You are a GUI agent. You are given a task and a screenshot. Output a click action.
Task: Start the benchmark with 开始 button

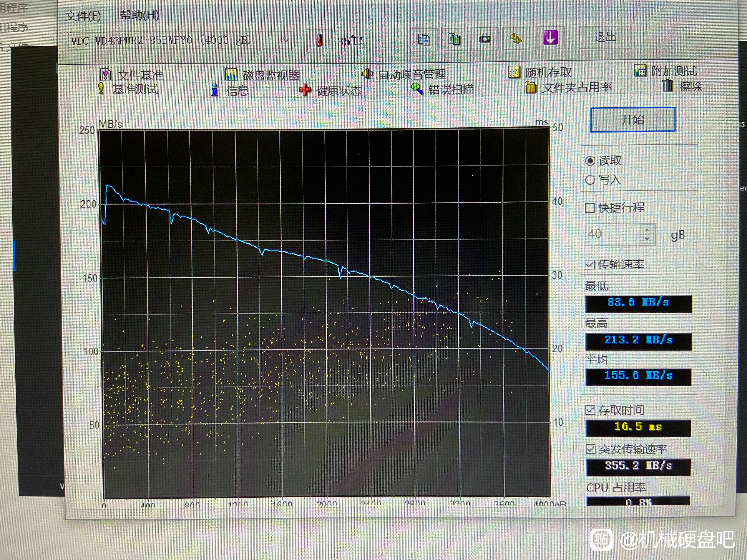coord(633,119)
